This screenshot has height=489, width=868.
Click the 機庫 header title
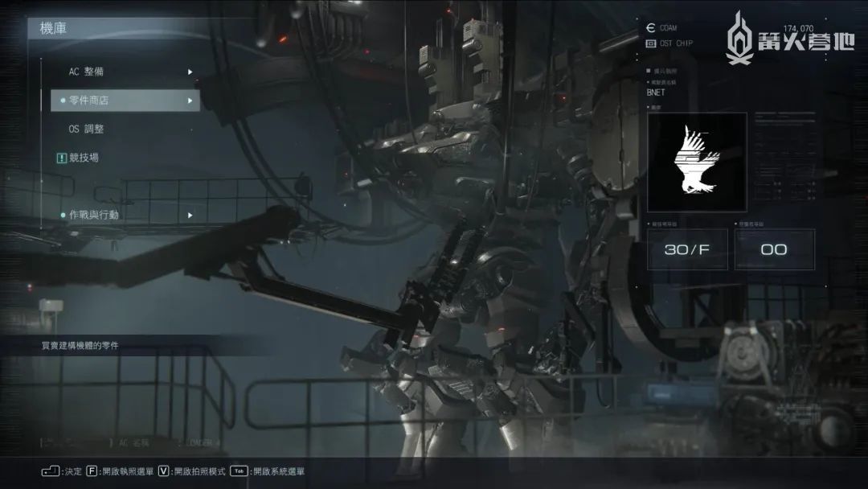(x=53, y=28)
